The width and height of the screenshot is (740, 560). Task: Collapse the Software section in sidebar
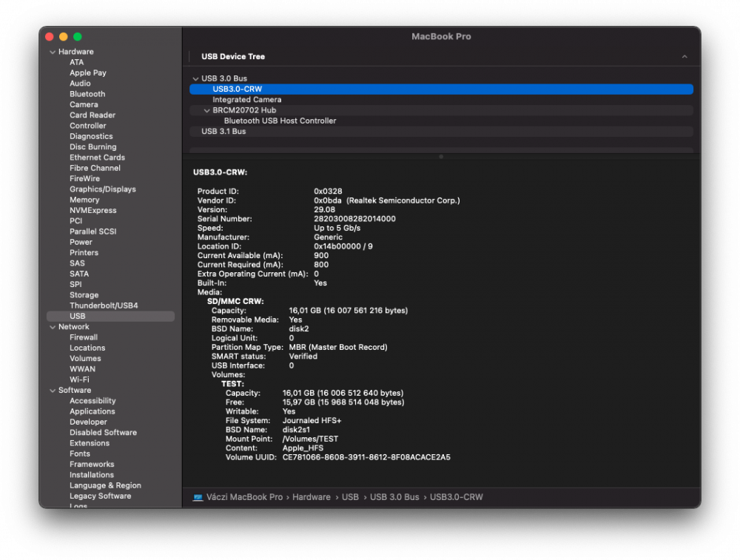53,391
